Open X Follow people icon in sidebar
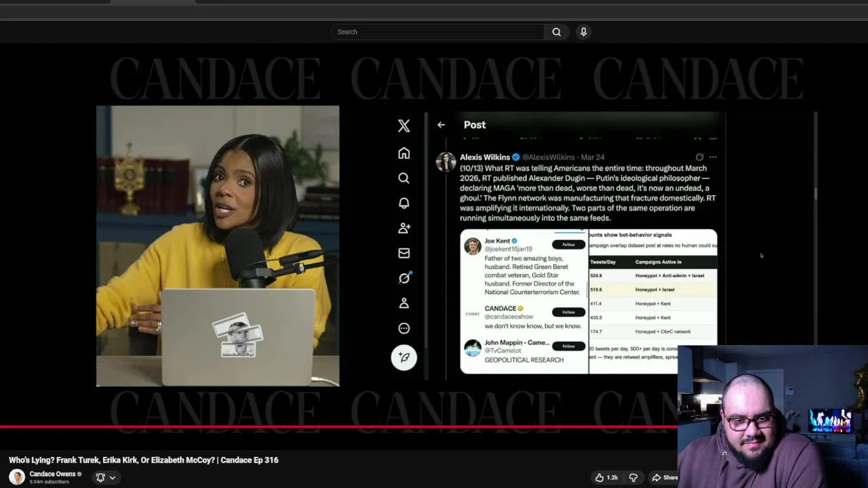Viewport: 868px width, 488px height. (404, 228)
